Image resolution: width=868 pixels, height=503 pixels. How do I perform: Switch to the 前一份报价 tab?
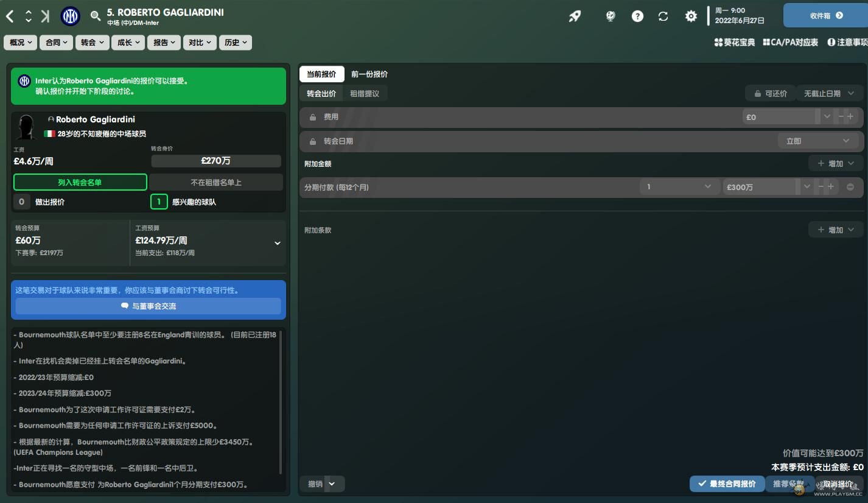[369, 74]
